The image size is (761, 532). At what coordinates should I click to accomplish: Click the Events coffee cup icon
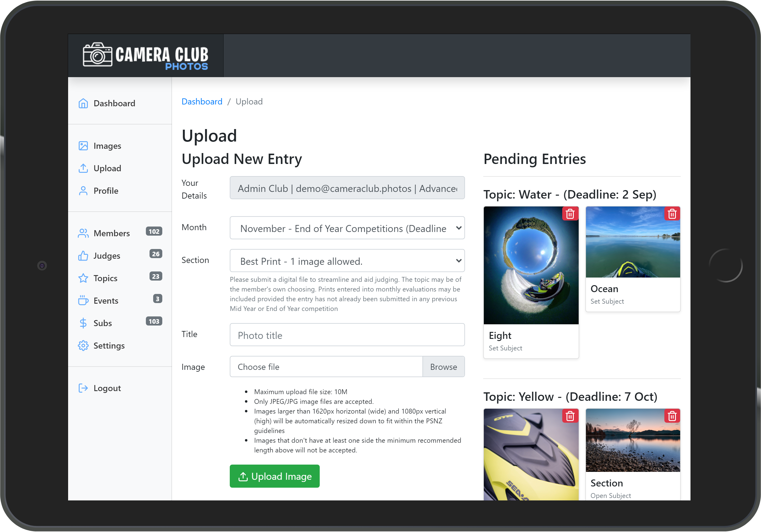coord(83,300)
